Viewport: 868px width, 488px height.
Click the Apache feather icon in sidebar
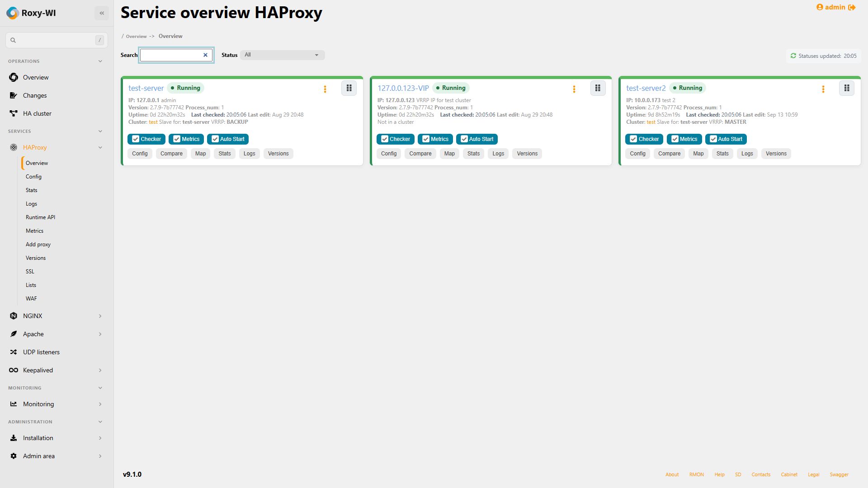tap(14, 334)
